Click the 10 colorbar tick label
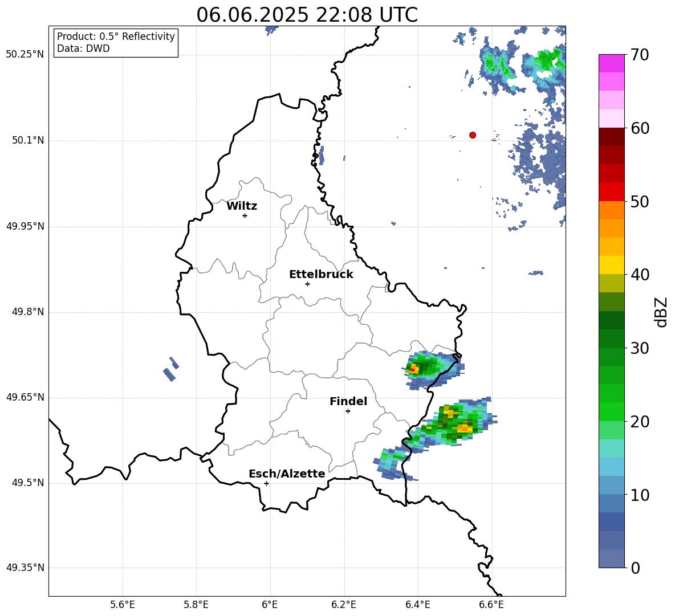The height and width of the screenshot is (616, 675). pyautogui.click(x=639, y=495)
